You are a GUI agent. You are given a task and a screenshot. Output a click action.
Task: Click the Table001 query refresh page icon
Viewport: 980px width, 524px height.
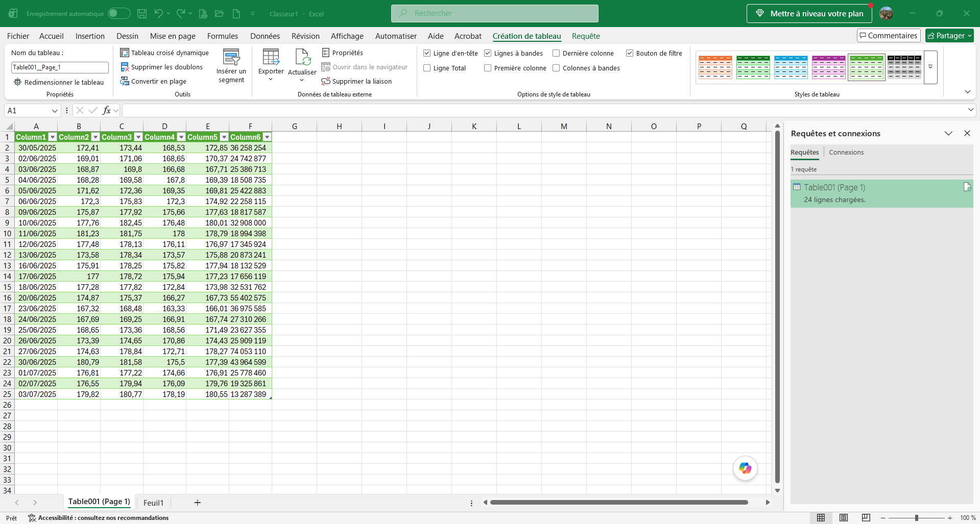[967, 187]
